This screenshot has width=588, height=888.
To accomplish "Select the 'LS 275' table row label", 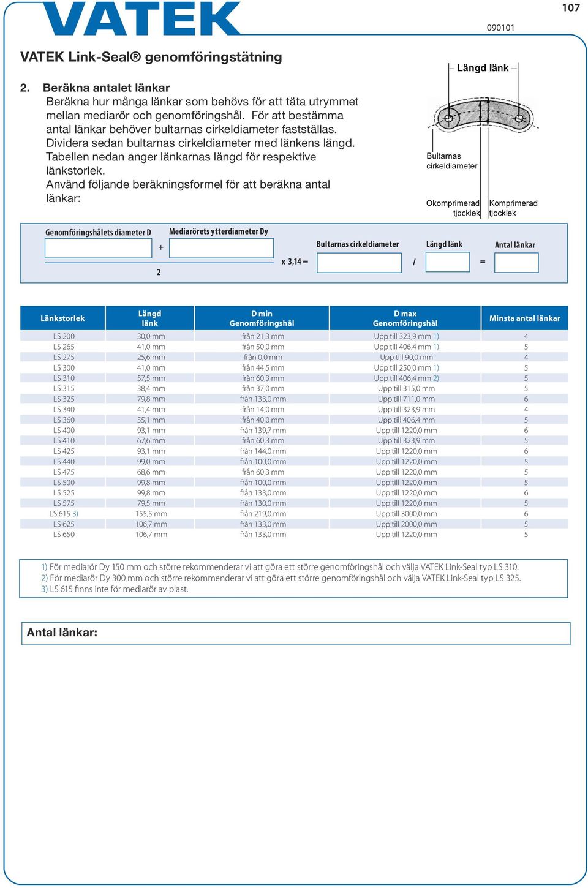I will pos(64,357).
